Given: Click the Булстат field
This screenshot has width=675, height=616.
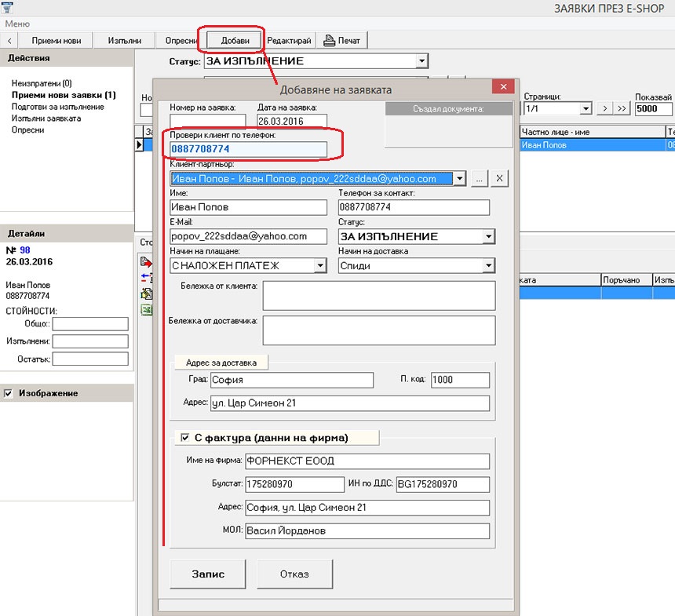Looking at the screenshot, I should tap(295, 484).
